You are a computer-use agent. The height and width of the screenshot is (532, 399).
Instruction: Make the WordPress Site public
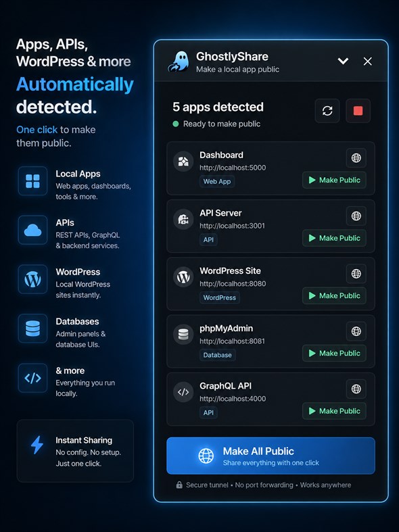[x=334, y=295]
